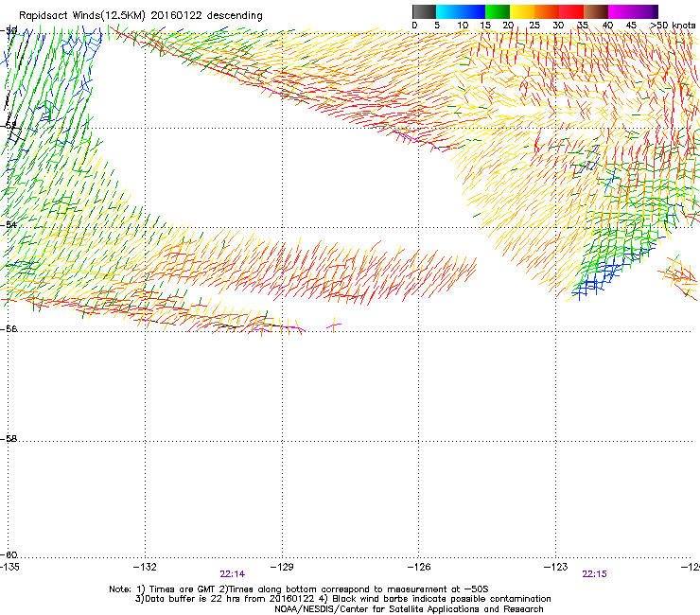Click the '25' legend scale number
The image size is (700, 615).
coord(534,26)
